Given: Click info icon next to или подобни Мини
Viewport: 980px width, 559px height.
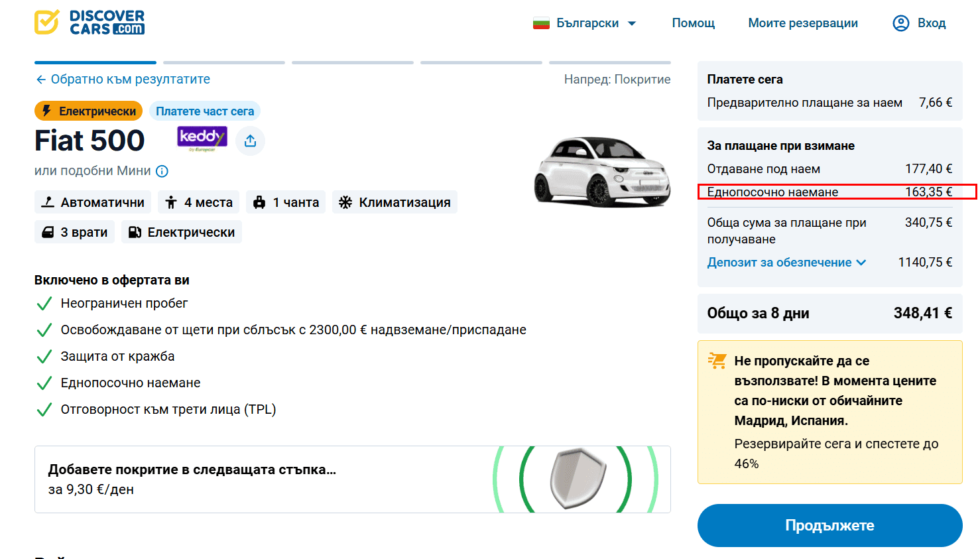Looking at the screenshot, I should click(162, 171).
